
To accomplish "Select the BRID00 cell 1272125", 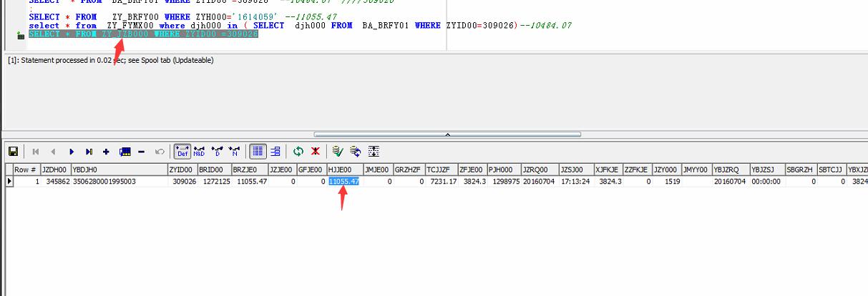I will [214, 182].
